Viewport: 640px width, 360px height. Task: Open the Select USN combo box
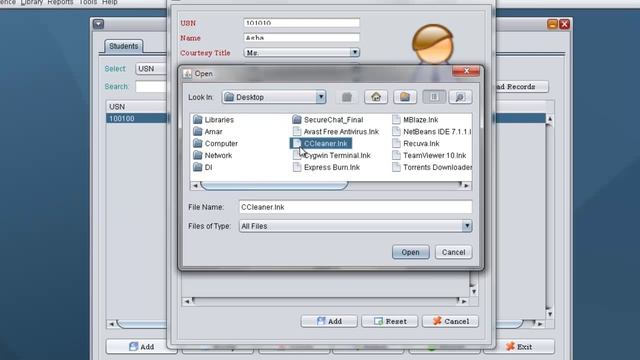pos(151,69)
